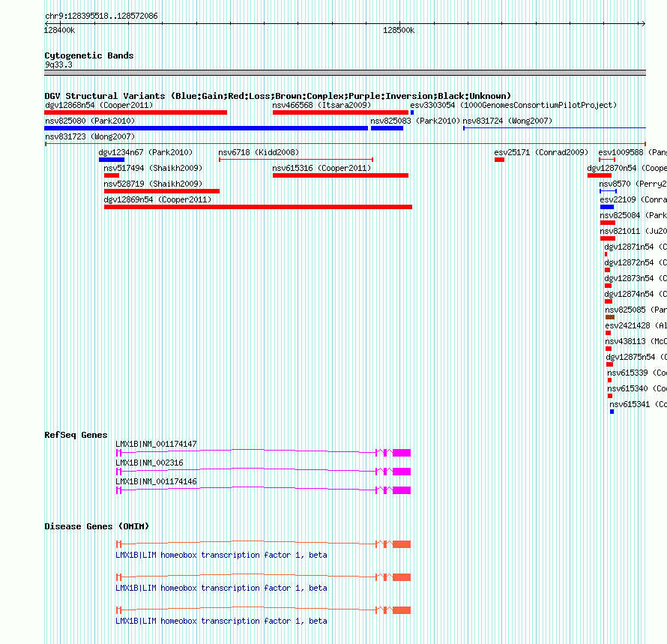
Task: Select variant nsv6718 (Kidd2008)
Action: (x=259, y=152)
